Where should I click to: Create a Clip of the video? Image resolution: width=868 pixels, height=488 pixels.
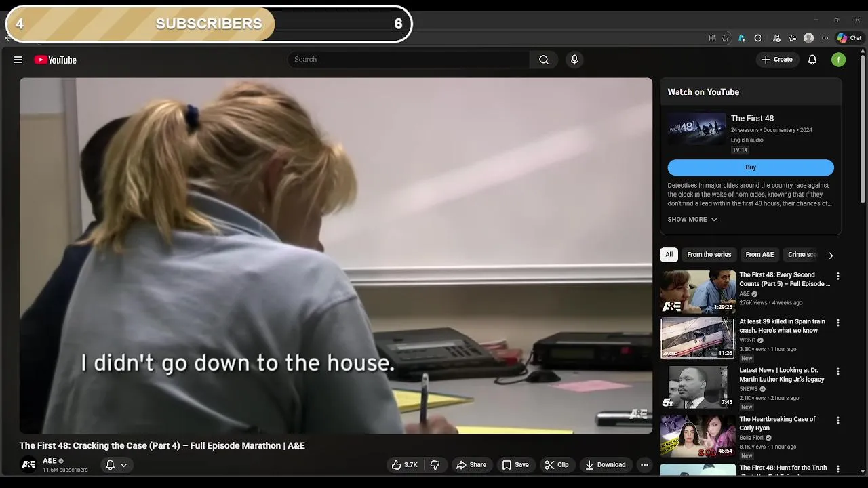point(557,465)
